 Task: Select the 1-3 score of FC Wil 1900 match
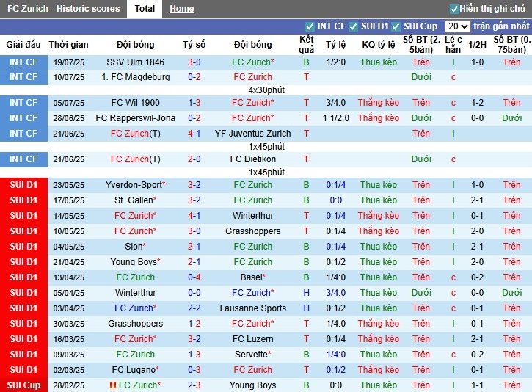tap(194, 103)
